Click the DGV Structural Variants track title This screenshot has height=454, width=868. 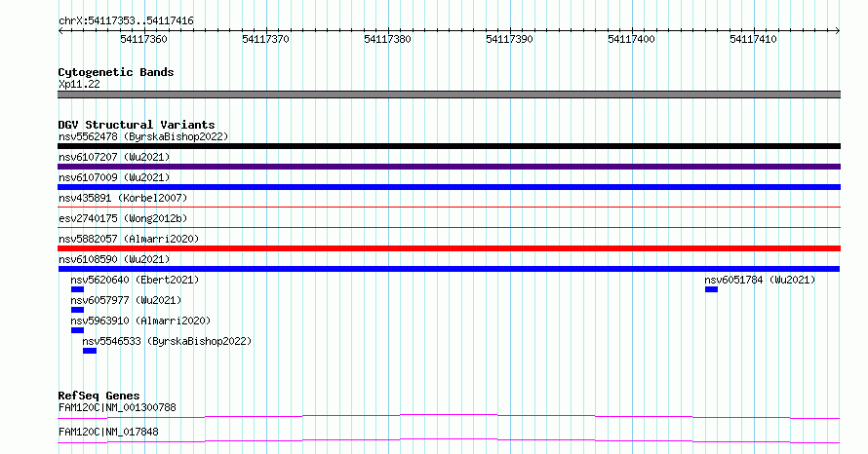point(137,125)
